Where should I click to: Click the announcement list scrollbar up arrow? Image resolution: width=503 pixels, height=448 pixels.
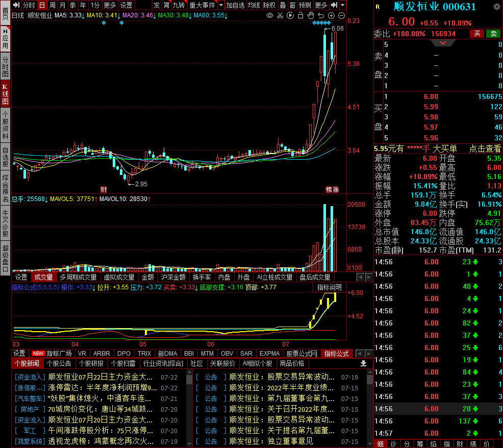coord(370,372)
